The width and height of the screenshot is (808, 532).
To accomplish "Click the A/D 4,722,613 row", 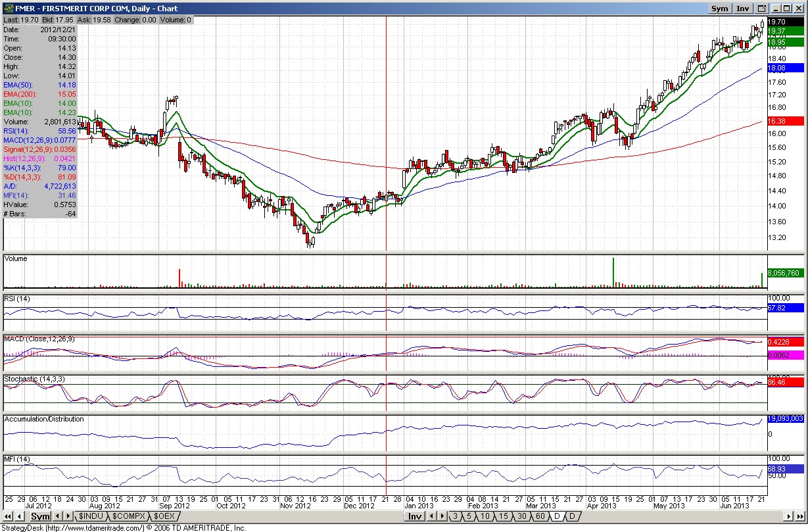I will [x=40, y=186].
